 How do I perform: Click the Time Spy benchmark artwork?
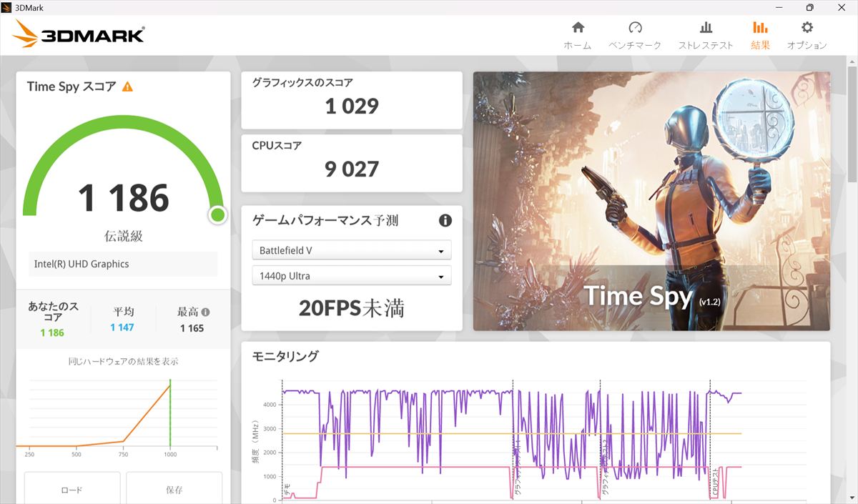pos(651,201)
